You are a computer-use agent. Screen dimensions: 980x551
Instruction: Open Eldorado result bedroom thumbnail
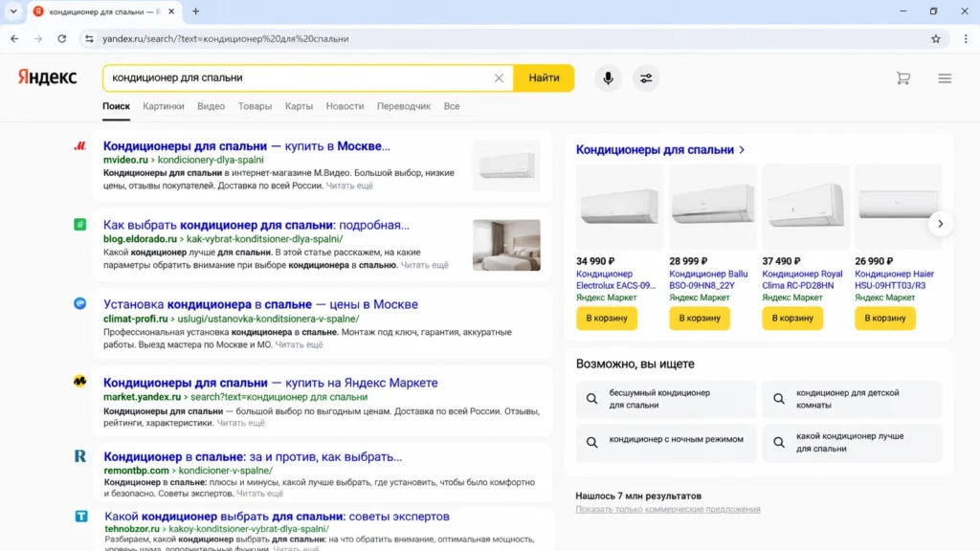tap(506, 245)
